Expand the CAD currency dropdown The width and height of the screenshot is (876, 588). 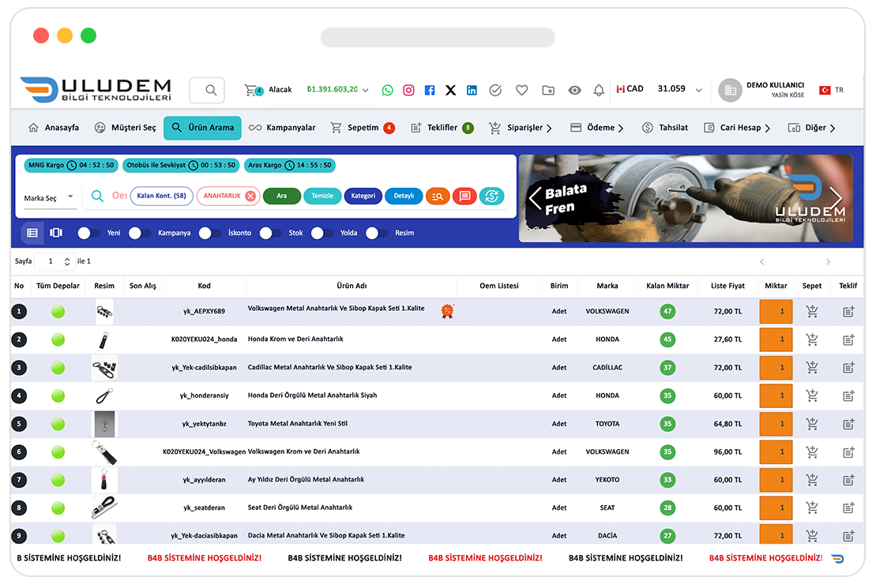point(698,90)
